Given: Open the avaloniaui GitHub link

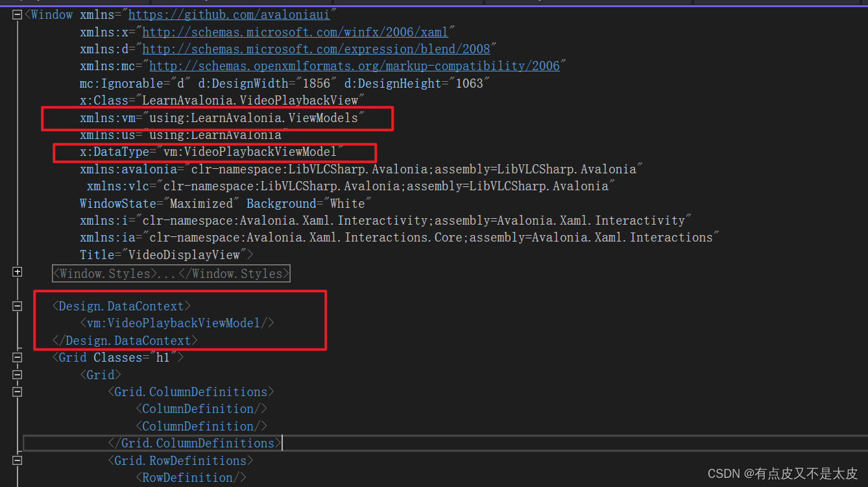Looking at the screenshot, I should pos(230,14).
